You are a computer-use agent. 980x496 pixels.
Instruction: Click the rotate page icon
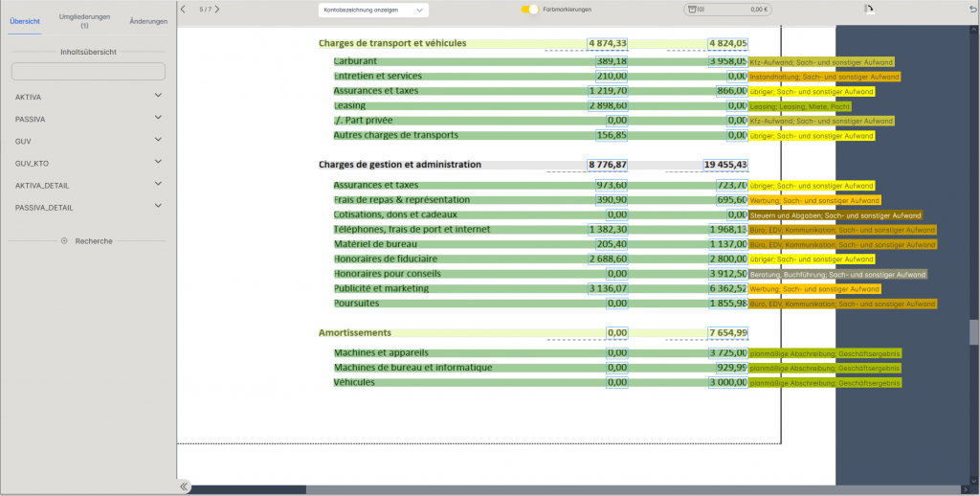[869, 9]
